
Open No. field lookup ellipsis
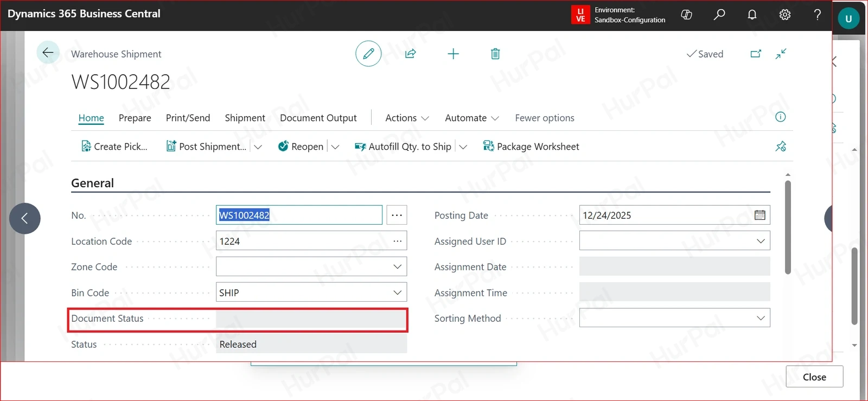click(x=397, y=215)
